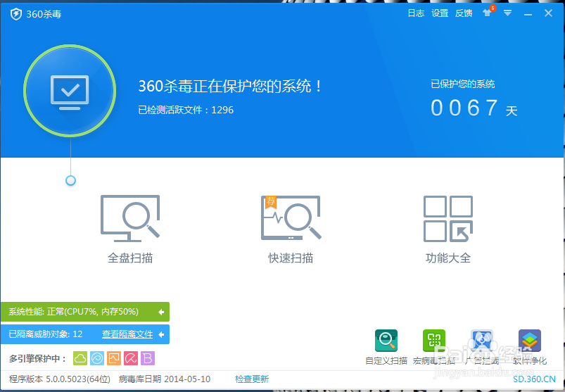Click 已保护您的系统 label
Image resolution: width=565 pixels, height=392 pixels.
463,84
